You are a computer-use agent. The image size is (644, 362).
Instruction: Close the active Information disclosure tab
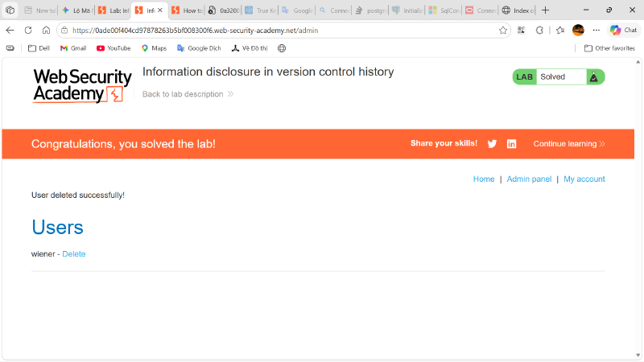click(x=160, y=10)
